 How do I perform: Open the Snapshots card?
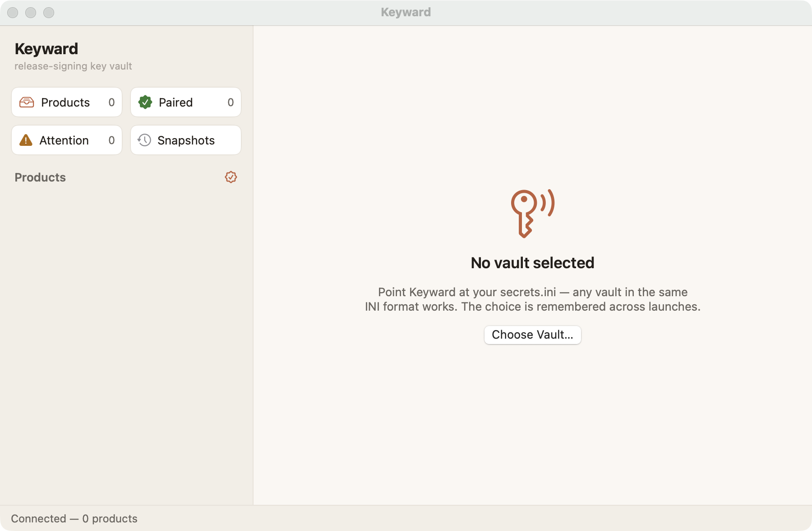pos(186,140)
